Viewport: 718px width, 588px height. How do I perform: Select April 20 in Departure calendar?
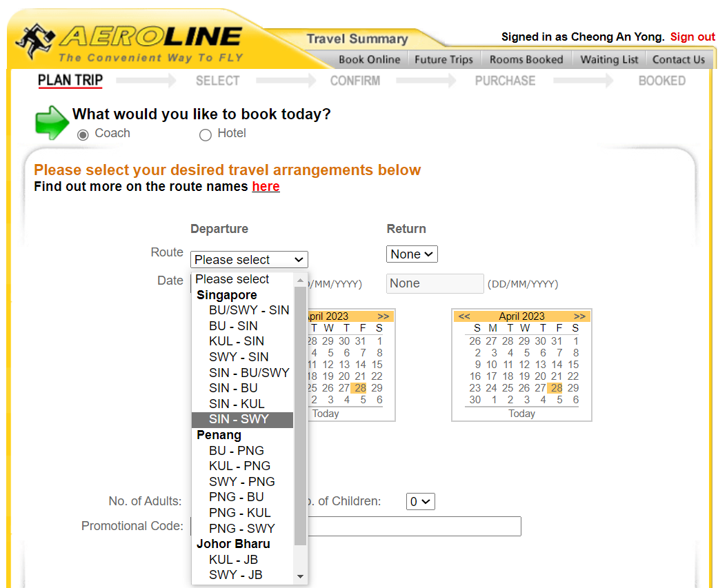point(344,376)
